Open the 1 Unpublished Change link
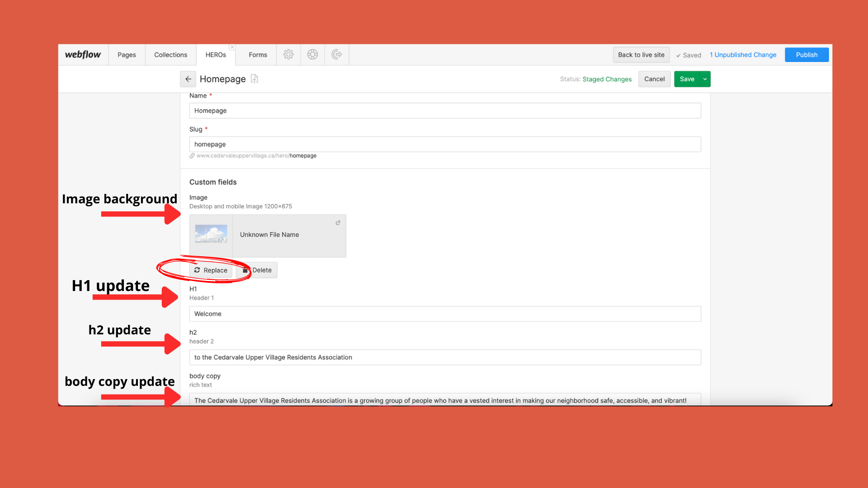Screen dimensions: 868x488 743,55
